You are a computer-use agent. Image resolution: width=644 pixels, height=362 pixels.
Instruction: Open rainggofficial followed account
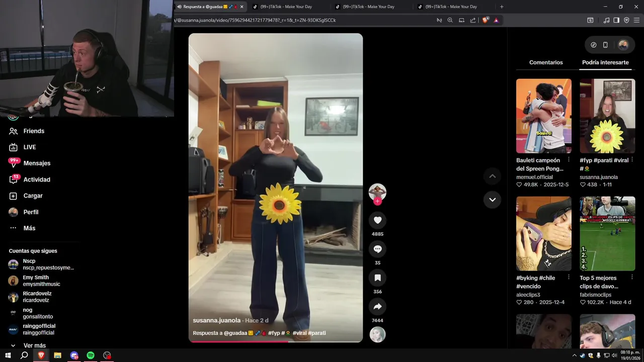click(32, 329)
